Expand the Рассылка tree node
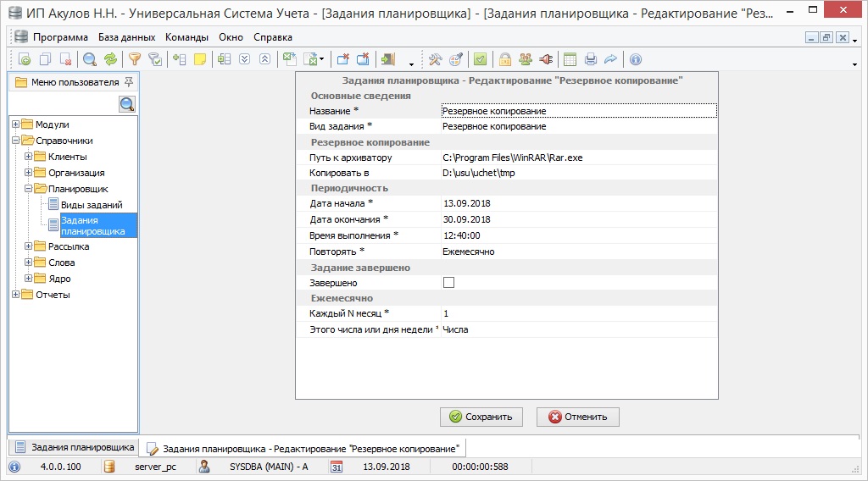868x481 pixels. click(x=28, y=246)
